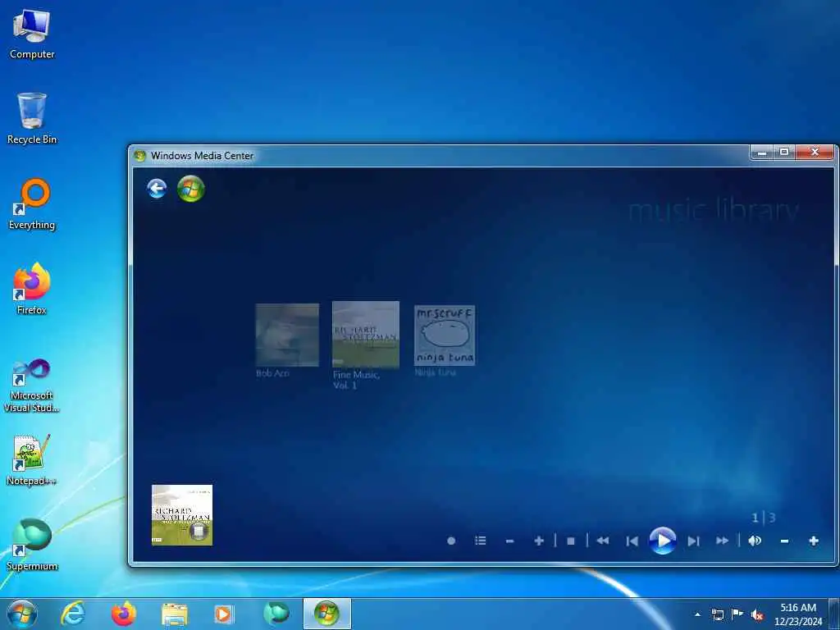The image size is (840, 630).
Task: Select the Fine Music, Vol. 1 album cover
Action: pyautogui.click(x=366, y=335)
